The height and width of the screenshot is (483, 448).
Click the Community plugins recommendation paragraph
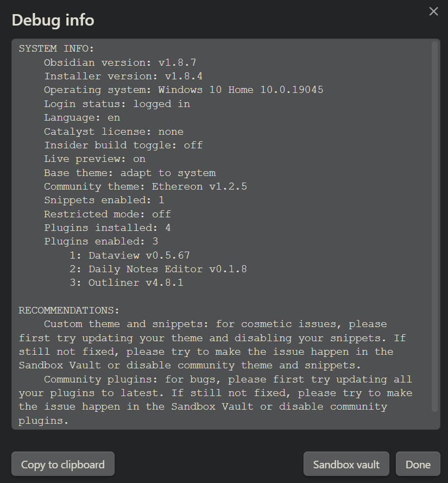pos(216,400)
